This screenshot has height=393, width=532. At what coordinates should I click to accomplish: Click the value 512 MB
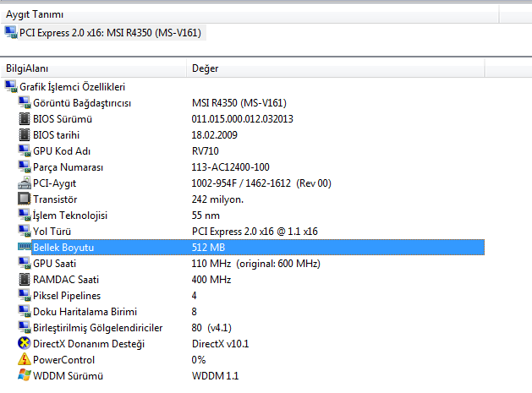[208, 247]
